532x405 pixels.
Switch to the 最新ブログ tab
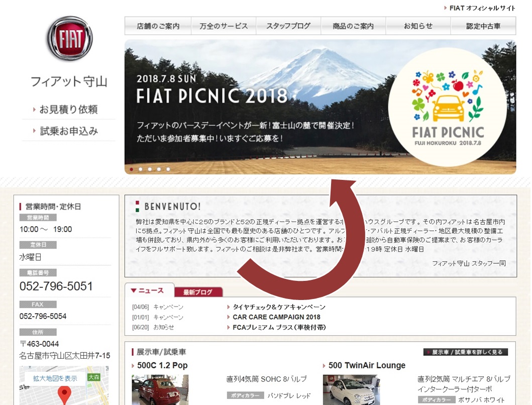(x=198, y=292)
